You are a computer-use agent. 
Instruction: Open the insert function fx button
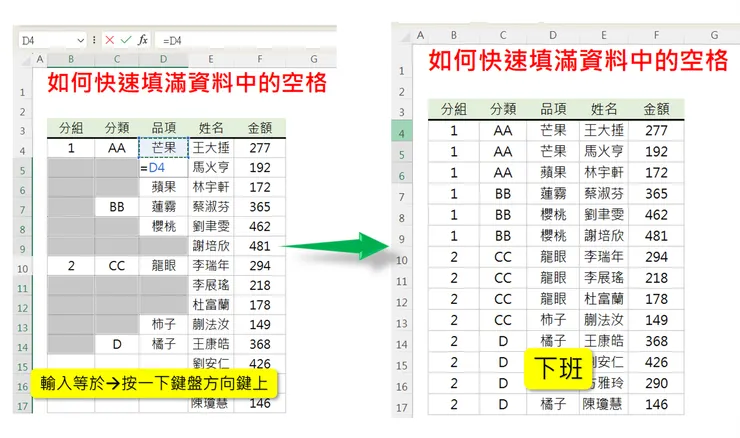pos(143,40)
